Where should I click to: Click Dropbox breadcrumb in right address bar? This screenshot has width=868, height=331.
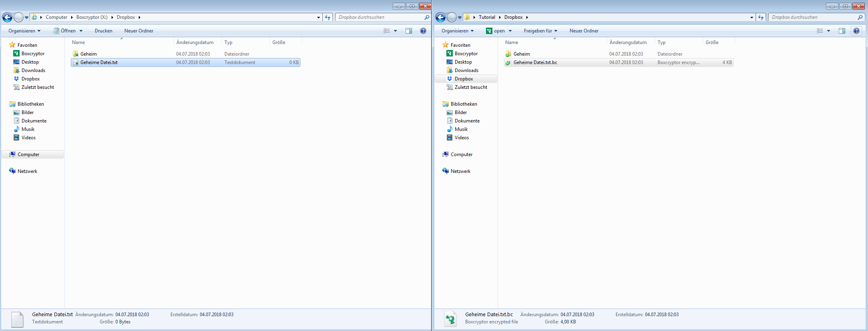(513, 17)
